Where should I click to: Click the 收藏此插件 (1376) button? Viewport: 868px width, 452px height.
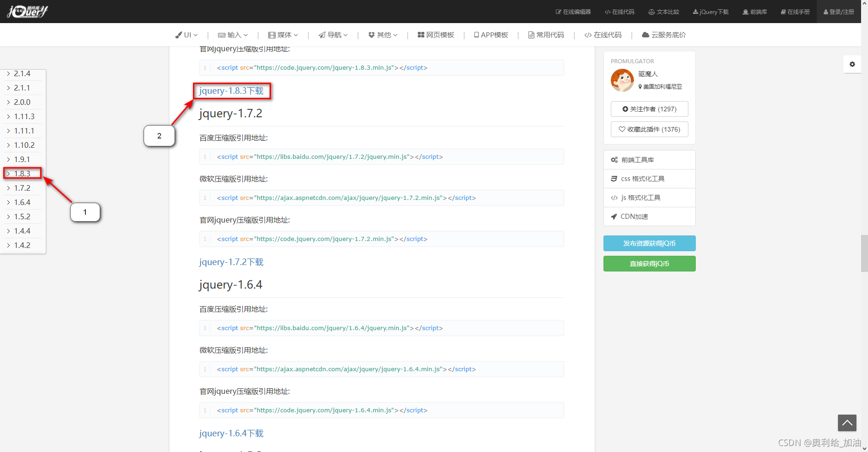[649, 129]
